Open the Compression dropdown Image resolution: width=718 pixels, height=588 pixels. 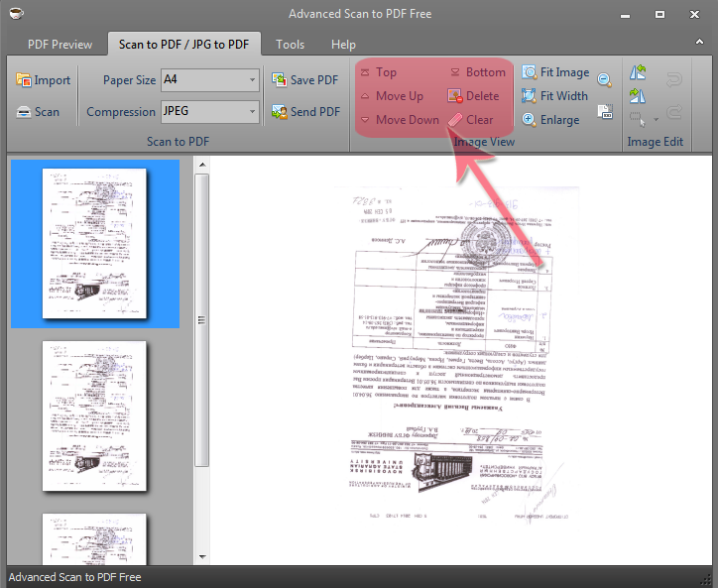tap(252, 112)
